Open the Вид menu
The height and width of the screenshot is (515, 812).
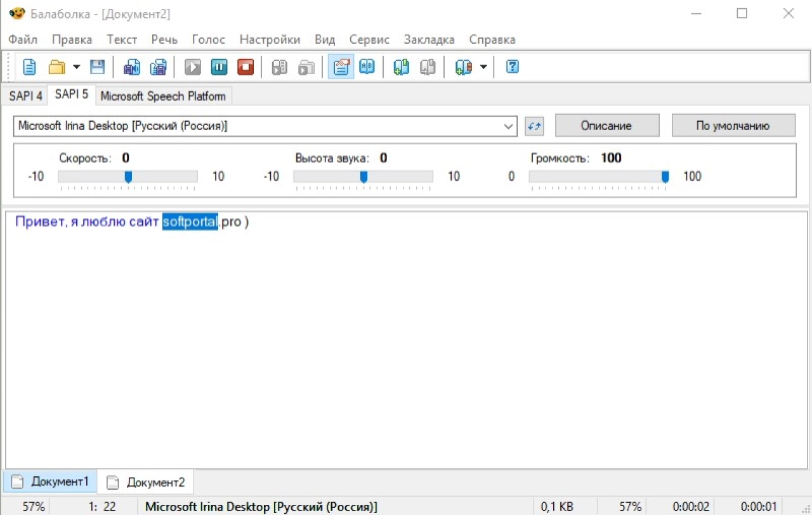(x=325, y=39)
